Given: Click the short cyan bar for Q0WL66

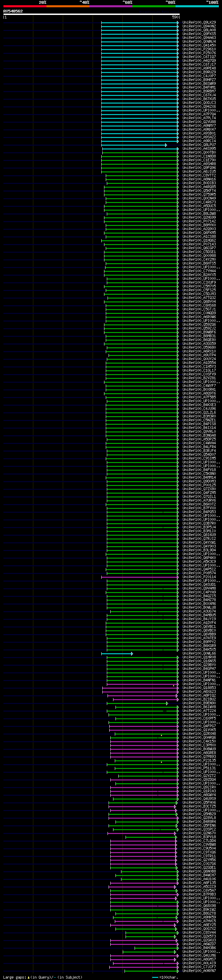Looking at the screenshot, I should [117, 654].
